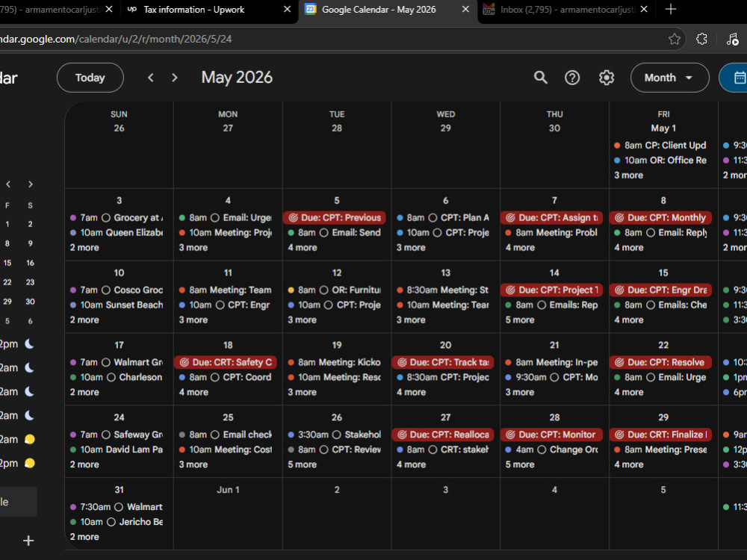Image resolution: width=747 pixels, height=560 pixels.
Task: Close the Google Calendar tab
Action: (x=466, y=10)
